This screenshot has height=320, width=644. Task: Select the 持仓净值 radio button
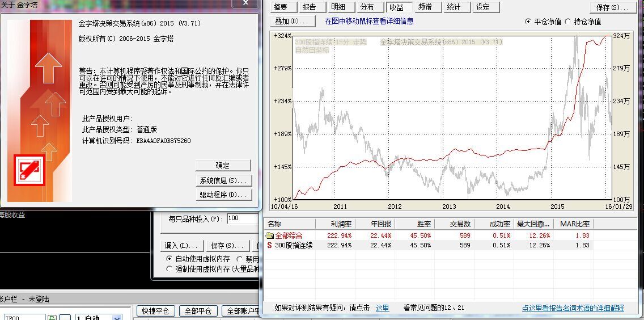click(567, 22)
